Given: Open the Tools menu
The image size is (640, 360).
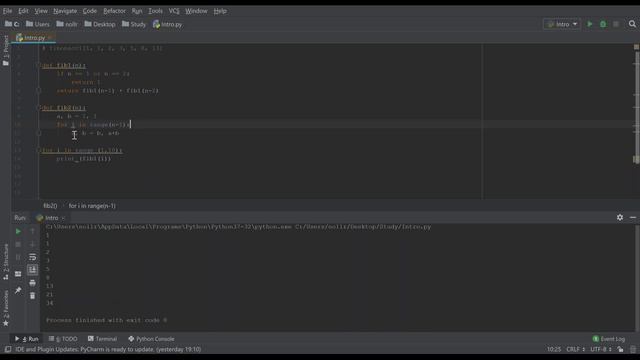Looking at the screenshot, I should pyautogui.click(x=155, y=11).
